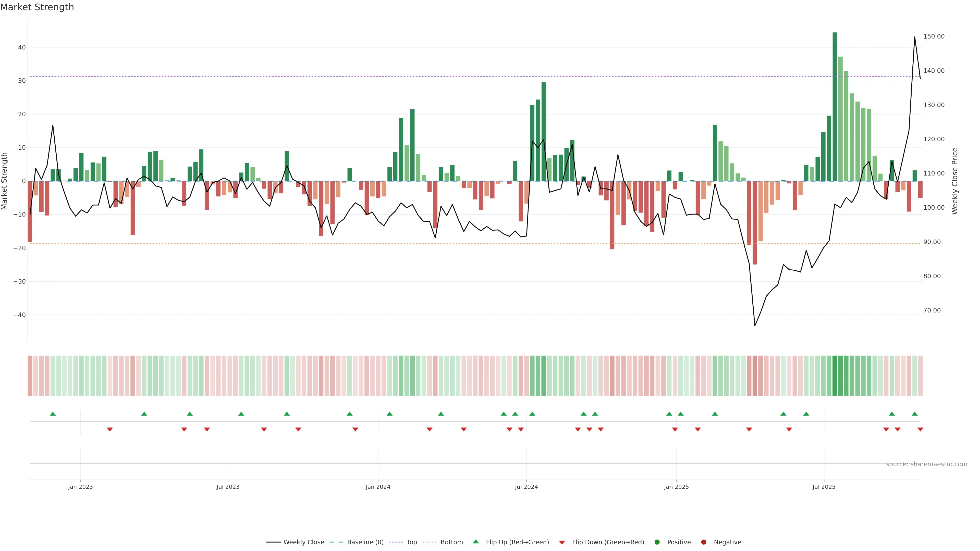Click the tallest green bar near July 2025
The width and height of the screenshot is (980, 551).
pyautogui.click(x=835, y=106)
